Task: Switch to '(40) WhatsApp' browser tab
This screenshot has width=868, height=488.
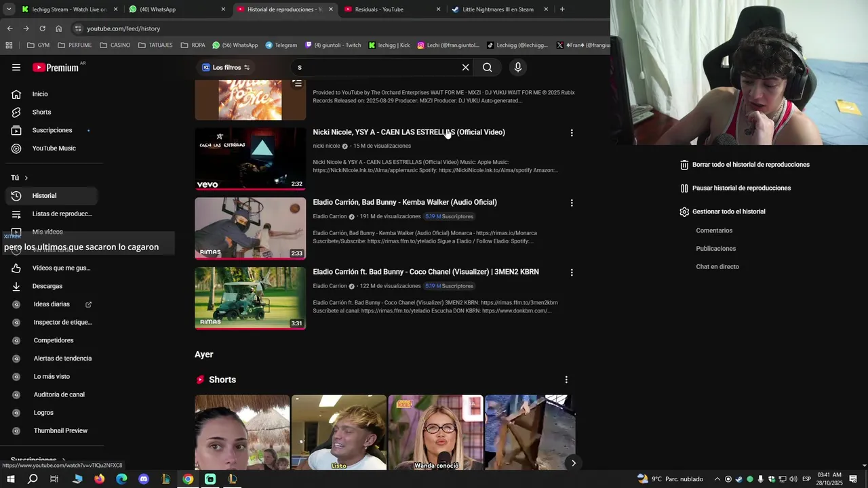Action: pos(177,9)
